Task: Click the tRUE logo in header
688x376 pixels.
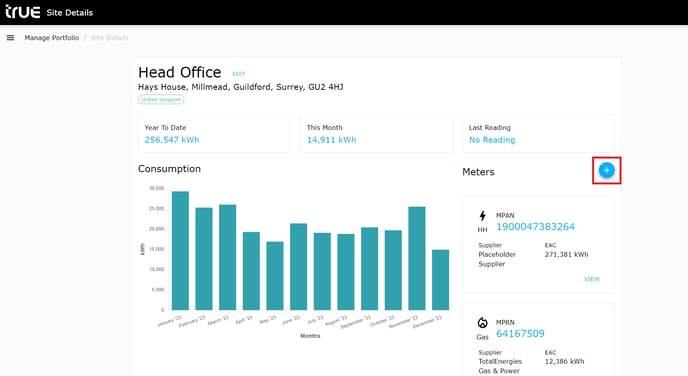Action: click(x=22, y=12)
